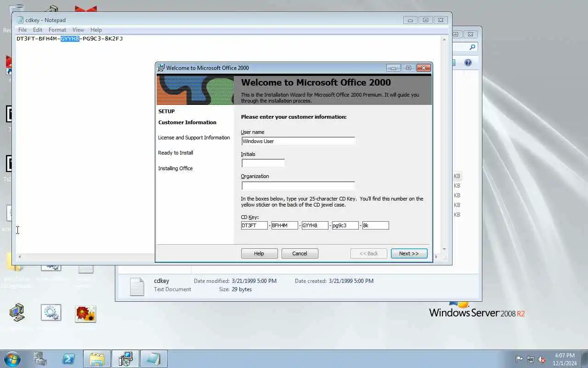Image resolution: width=588 pixels, height=368 pixels.
Task: Click the Size value 29 bytes
Action: click(242, 289)
